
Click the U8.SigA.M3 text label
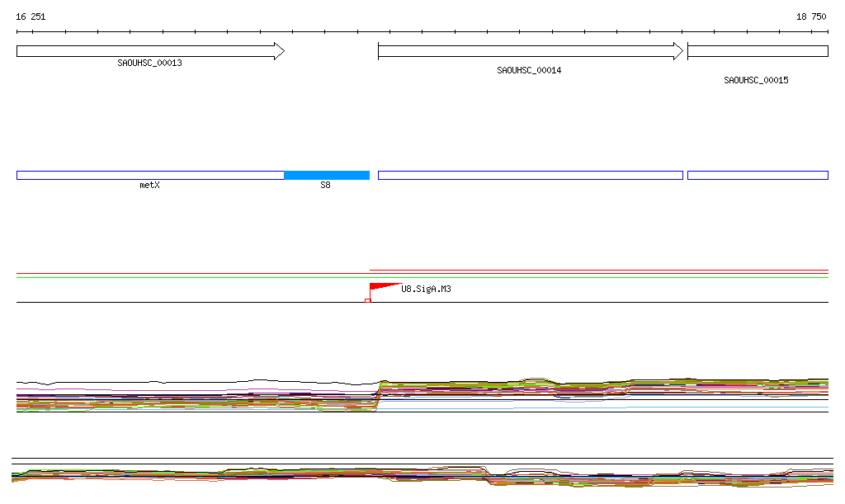[x=426, y=289]
